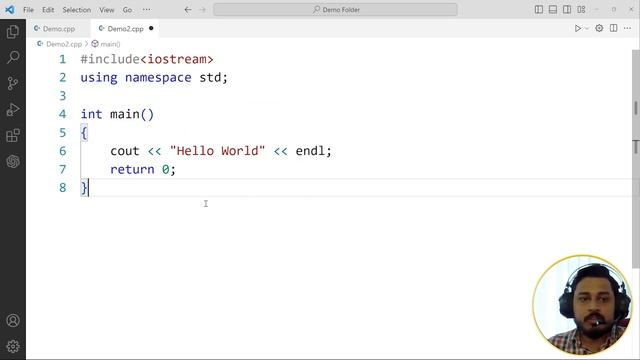
Task: Open the View menu
Action: point(107,9)
